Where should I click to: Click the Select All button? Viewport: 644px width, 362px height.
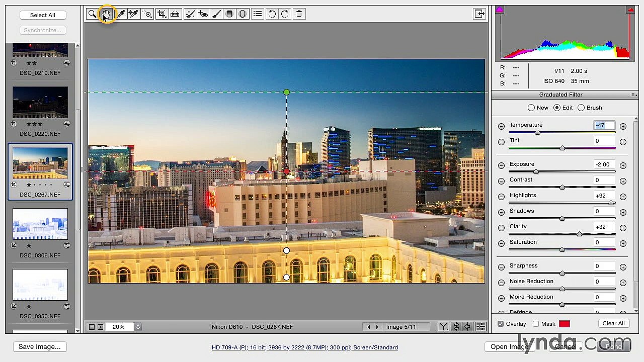click(x=42, y=15)
